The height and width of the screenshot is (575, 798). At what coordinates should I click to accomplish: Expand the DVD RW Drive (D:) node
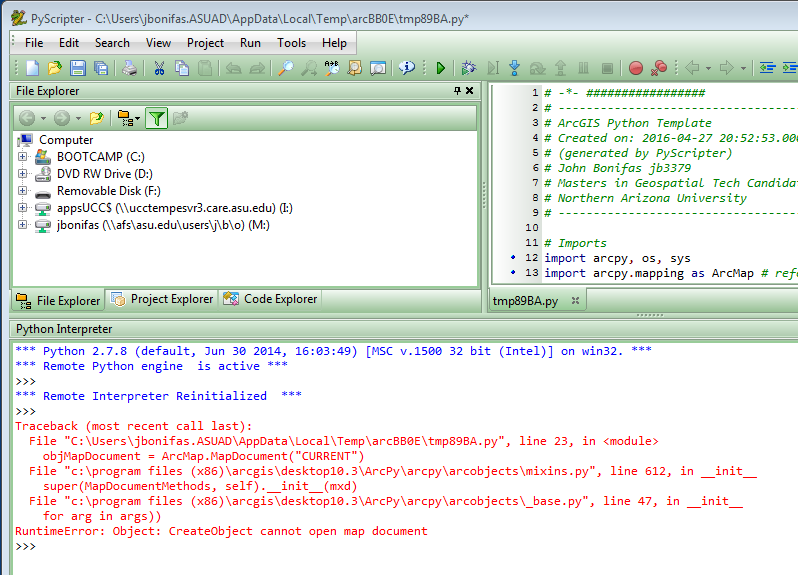[22, 174]
